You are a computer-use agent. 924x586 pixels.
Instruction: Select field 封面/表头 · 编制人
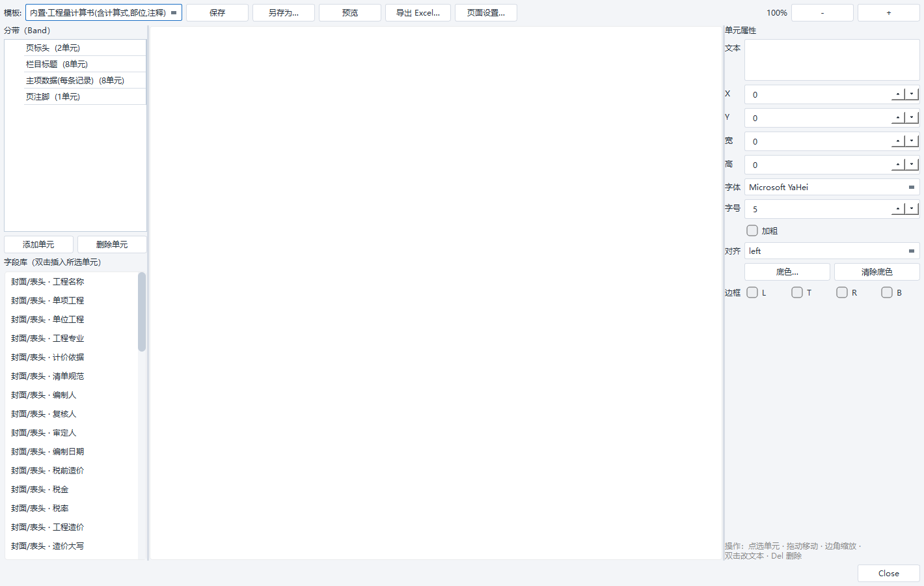coord(72,395)
